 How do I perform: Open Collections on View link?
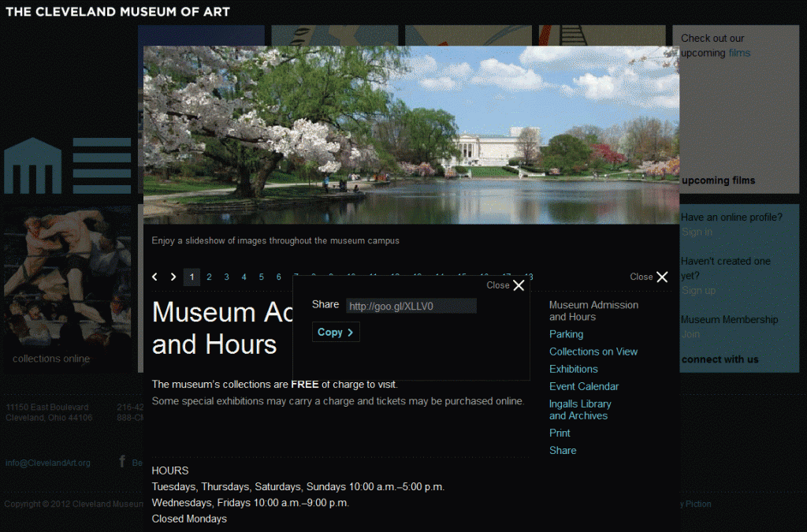(x=593, y=352)
